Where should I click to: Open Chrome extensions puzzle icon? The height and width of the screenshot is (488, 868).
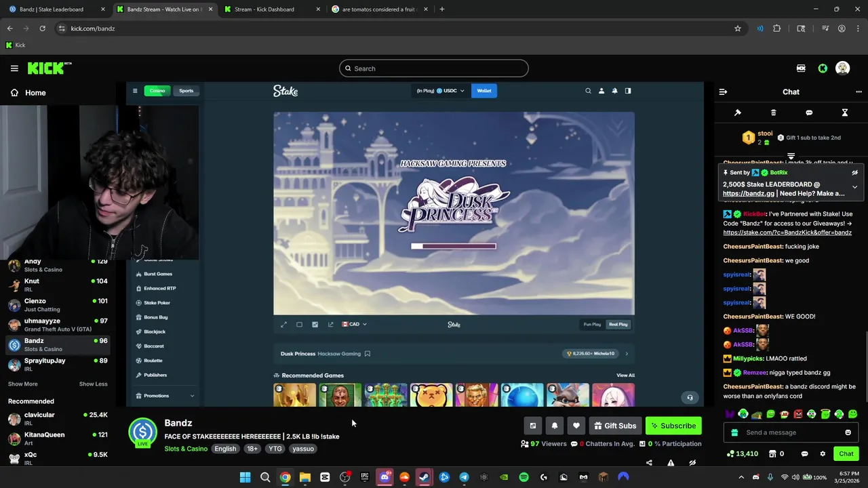pyautogui.click(x=777, y=28)
